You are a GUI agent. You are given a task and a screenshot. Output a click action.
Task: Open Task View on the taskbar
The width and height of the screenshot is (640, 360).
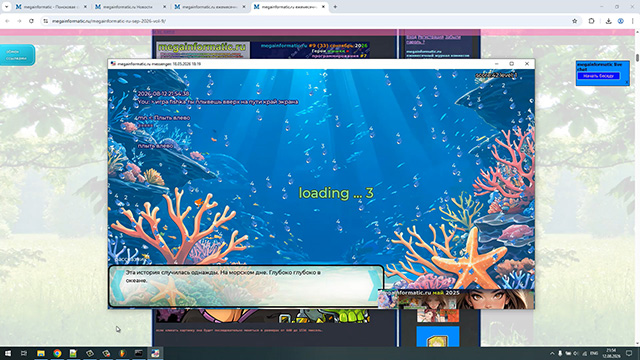(x=24, y=353)
